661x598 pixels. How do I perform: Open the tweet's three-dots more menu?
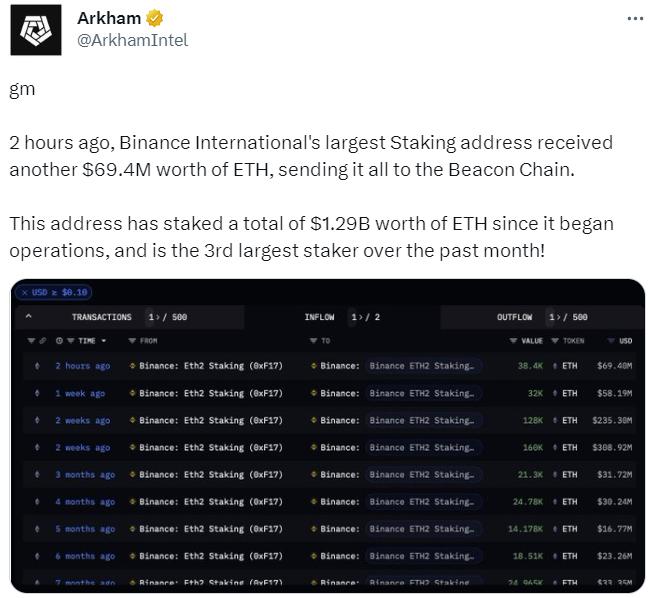635,19
